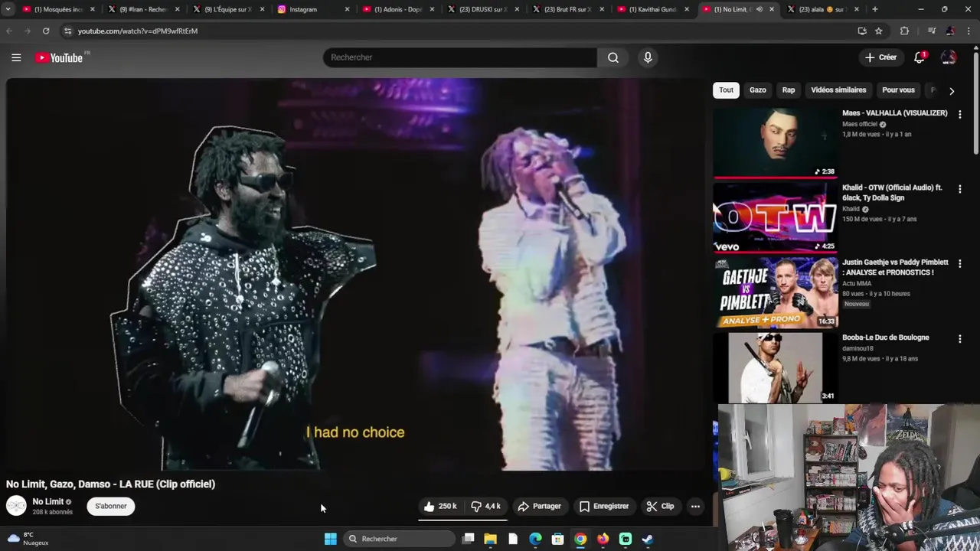980x551 pixels.
Task: Select the Gazo filter chip
Action: coord(758,90)
